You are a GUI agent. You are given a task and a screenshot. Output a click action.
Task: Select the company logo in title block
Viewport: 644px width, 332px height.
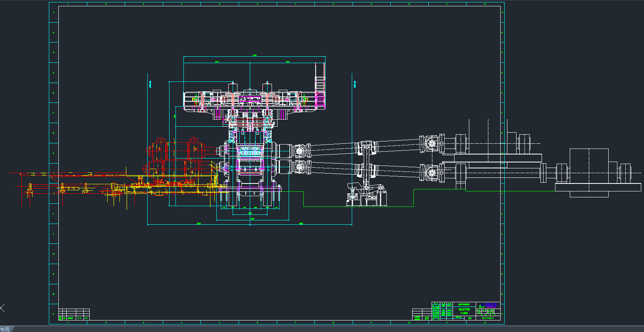[488, 305]
